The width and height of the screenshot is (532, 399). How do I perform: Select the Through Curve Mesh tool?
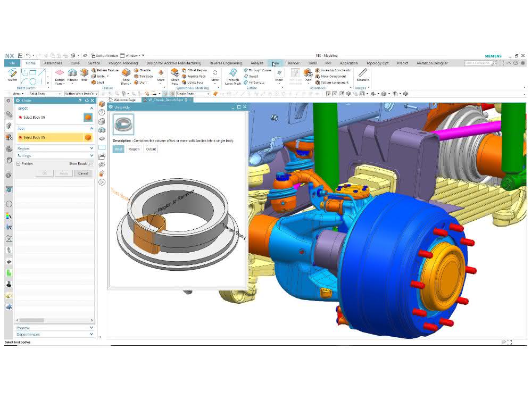pyautogui.click(x=233, y=77)
